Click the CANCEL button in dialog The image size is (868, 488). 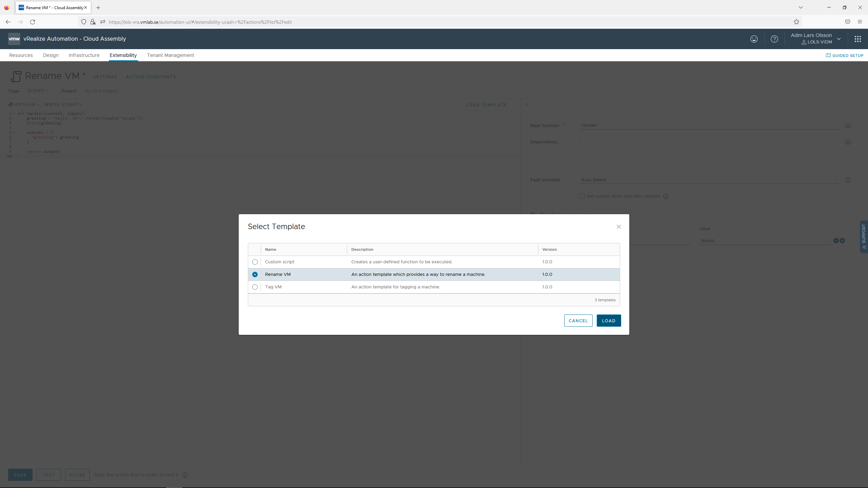(578, 321)
